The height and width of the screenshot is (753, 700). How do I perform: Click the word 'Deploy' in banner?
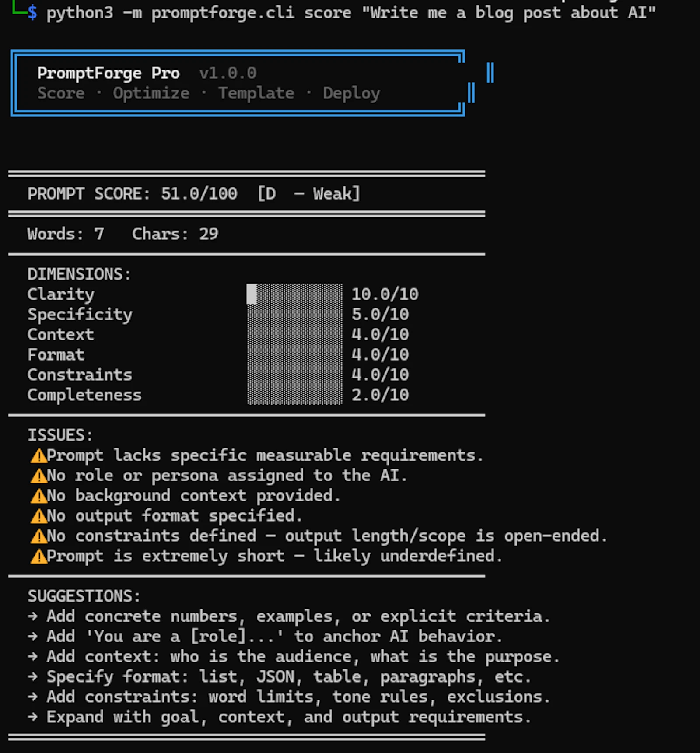(352, 93)
